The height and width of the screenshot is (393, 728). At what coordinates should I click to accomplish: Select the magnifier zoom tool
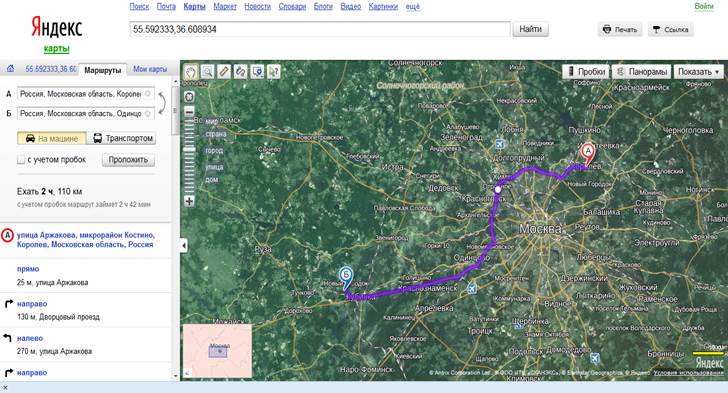208,72
